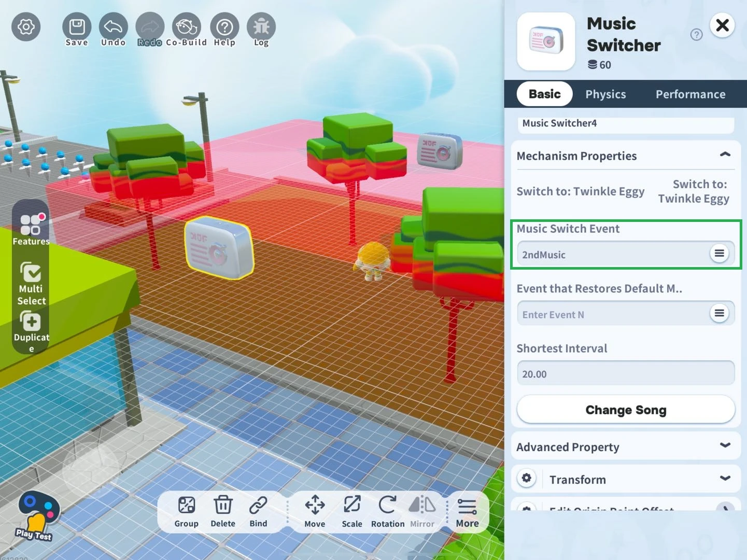
Task: Open Music Switcher help question mark
Action: [x=696, y=35]
